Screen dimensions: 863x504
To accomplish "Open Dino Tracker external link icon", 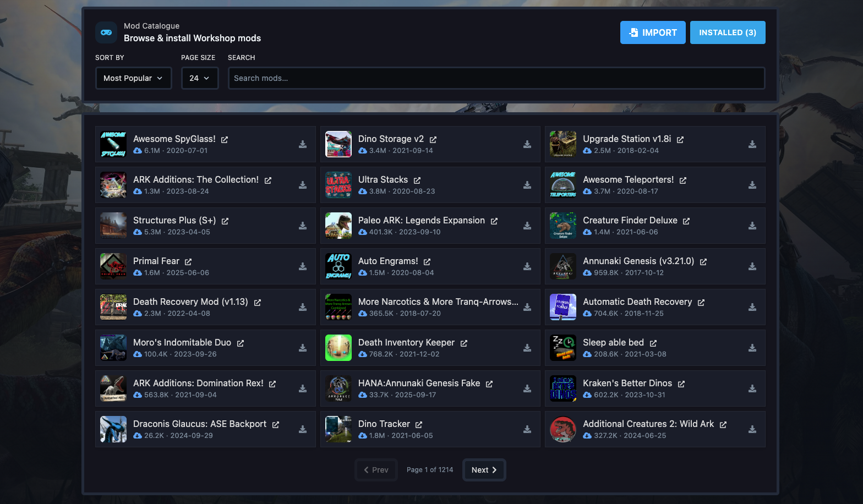I will [x=419, y=425].
